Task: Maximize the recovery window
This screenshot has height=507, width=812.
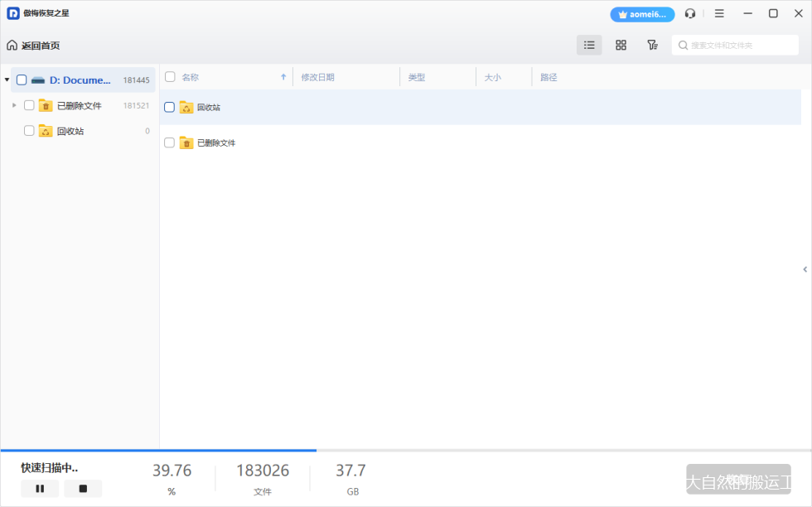Action: 773,13
